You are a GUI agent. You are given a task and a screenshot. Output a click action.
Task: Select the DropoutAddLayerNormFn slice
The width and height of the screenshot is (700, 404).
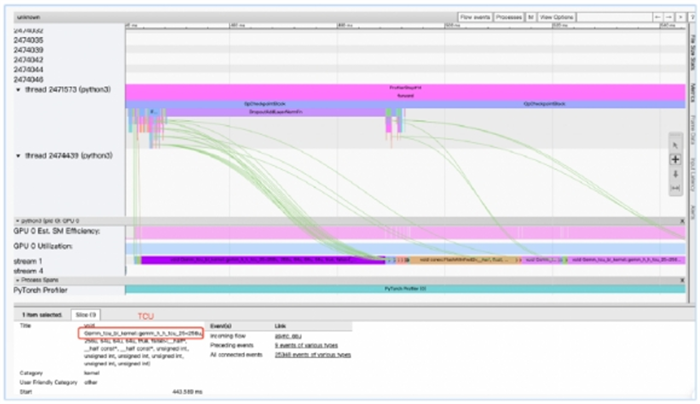coord(275,112)
